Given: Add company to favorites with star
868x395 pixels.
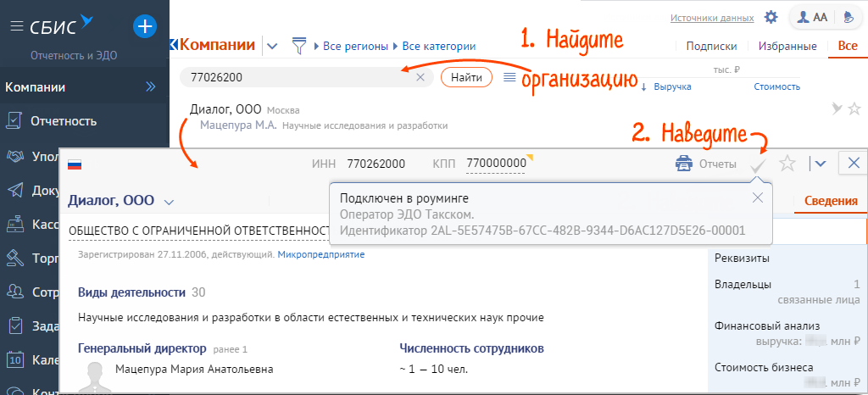Looking at the screenshot, I should 787,164.
